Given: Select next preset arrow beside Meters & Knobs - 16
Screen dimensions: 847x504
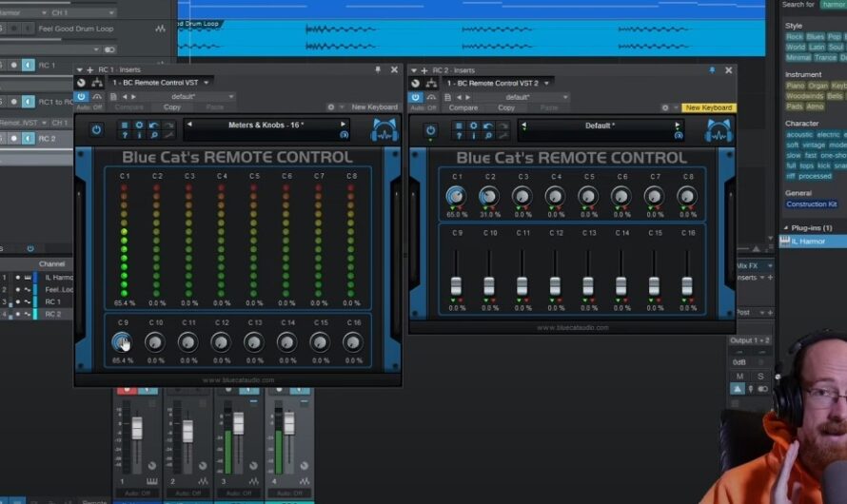Looking at the screenshot, I should [343, 125].
